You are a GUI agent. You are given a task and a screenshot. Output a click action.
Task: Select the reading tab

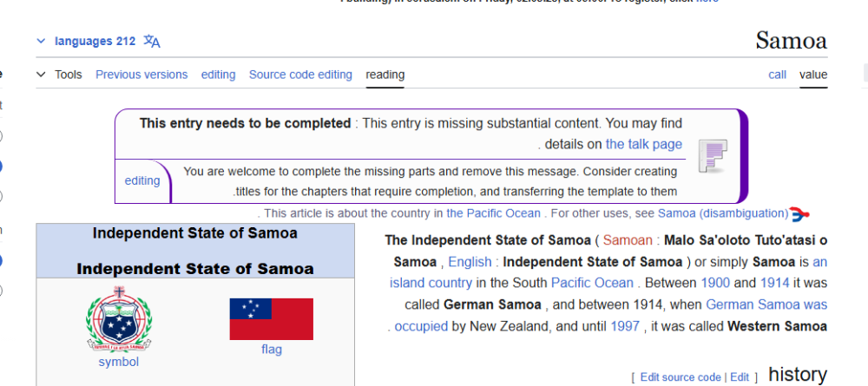pyautogui.click(x=385, y=75)
